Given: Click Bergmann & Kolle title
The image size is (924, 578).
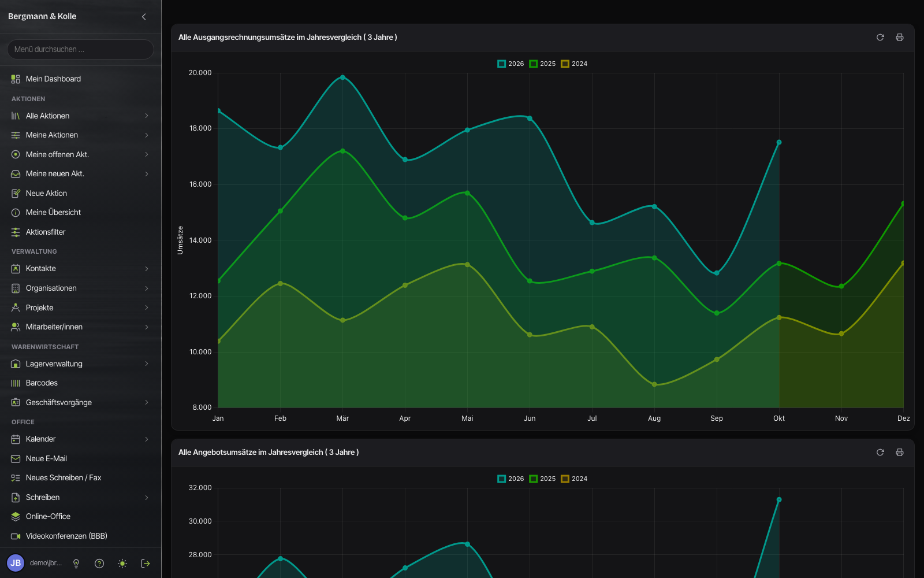Looking at the screenshot, I should [x=42, y=17].
